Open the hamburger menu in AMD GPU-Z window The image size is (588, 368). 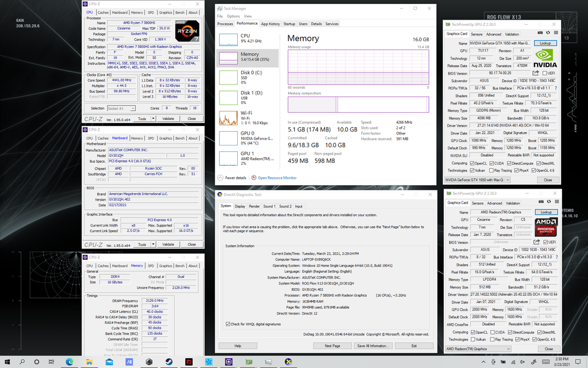[x=556, y=202]
